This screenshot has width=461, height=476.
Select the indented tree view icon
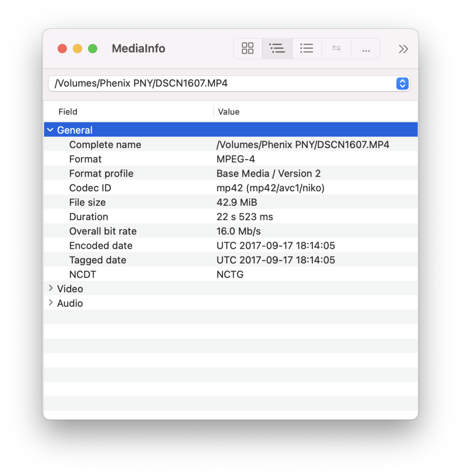pyautogui.click(x=277, y=48)
